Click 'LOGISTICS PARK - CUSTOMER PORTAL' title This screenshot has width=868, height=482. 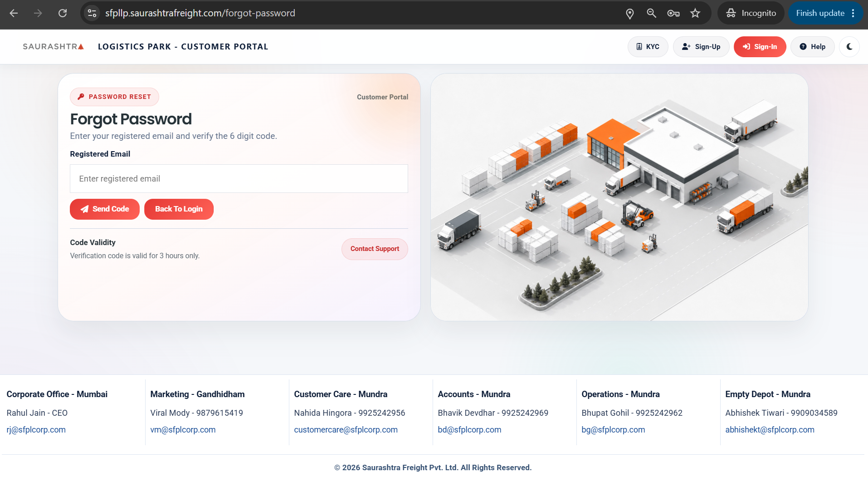183,47
